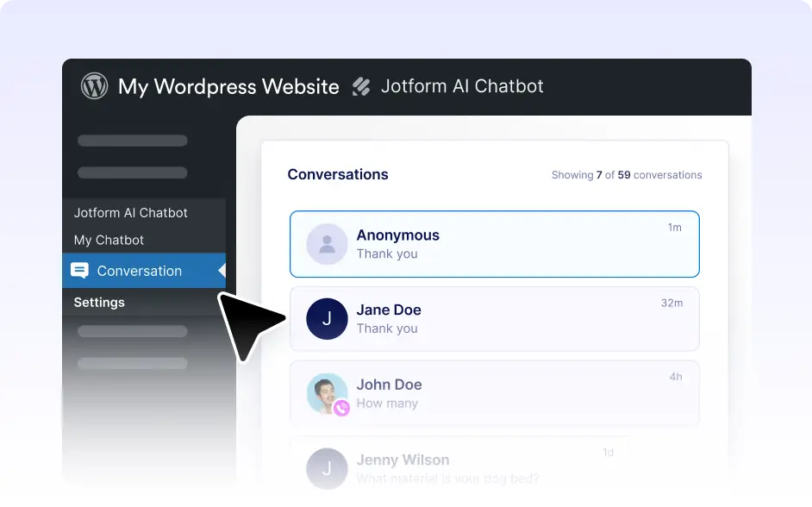This screenshot has width=812, height=507.
Task: Click the Jotform AI Chatbot header title
Action: [462, 86]
